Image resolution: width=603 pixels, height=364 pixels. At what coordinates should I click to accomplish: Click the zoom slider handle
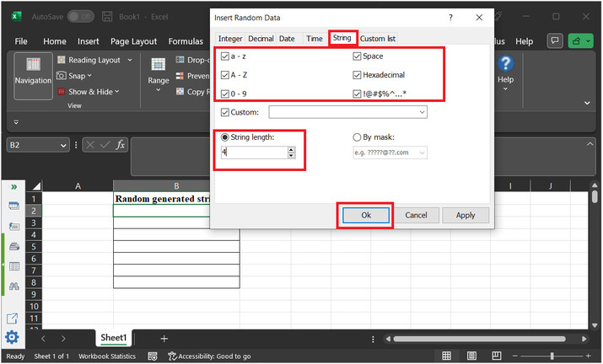(x=552, y=356)
